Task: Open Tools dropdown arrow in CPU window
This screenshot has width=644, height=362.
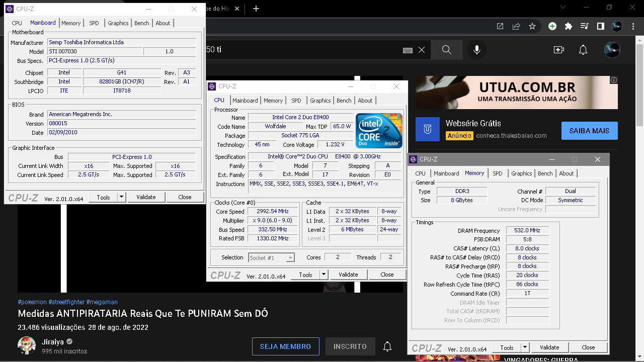Action: (324, 275)
